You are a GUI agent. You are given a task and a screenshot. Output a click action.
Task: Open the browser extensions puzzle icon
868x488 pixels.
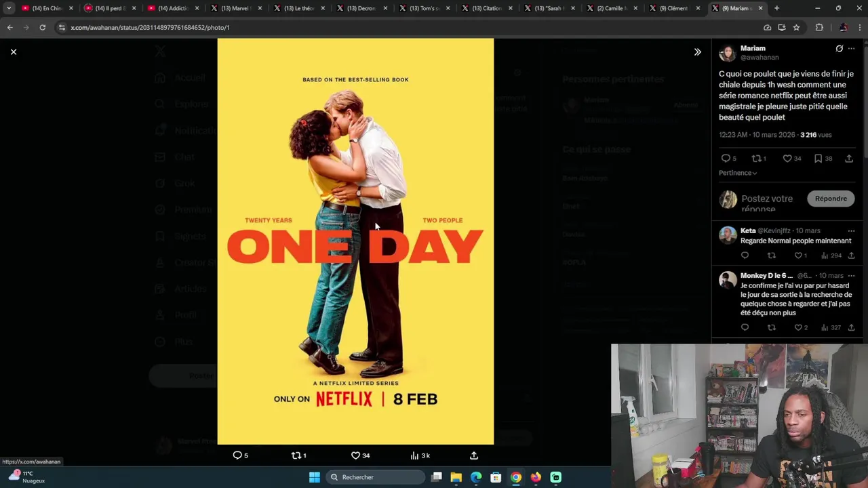tap(818, 27)
